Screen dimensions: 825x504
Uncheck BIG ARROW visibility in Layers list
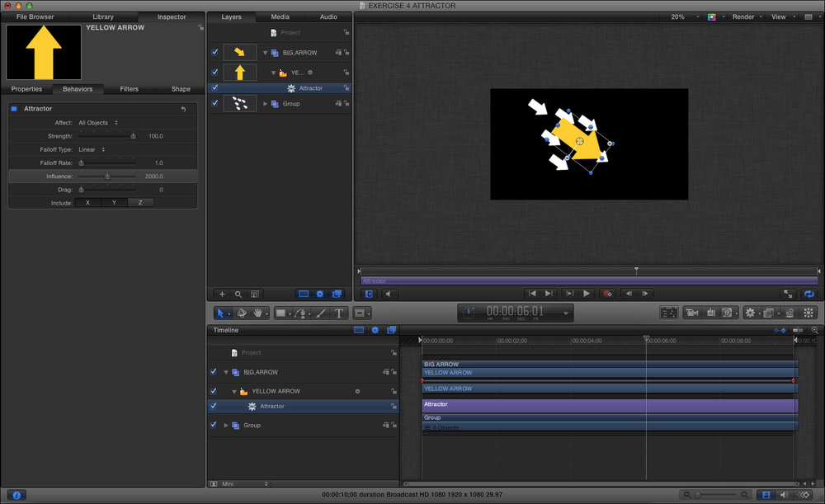pos(214,52)
